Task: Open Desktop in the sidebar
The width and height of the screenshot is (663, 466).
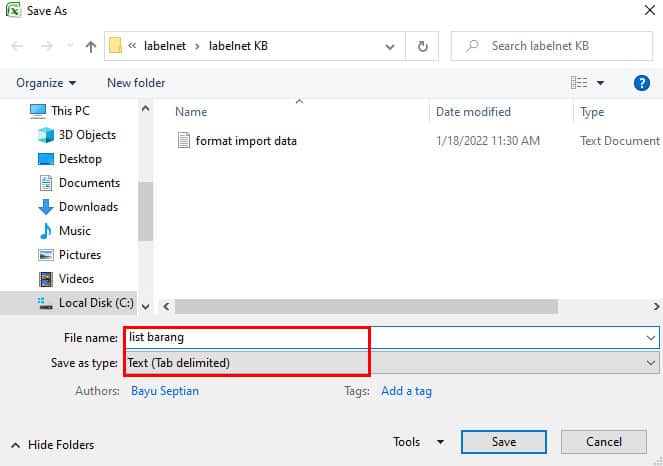Action: coord(70,159)
